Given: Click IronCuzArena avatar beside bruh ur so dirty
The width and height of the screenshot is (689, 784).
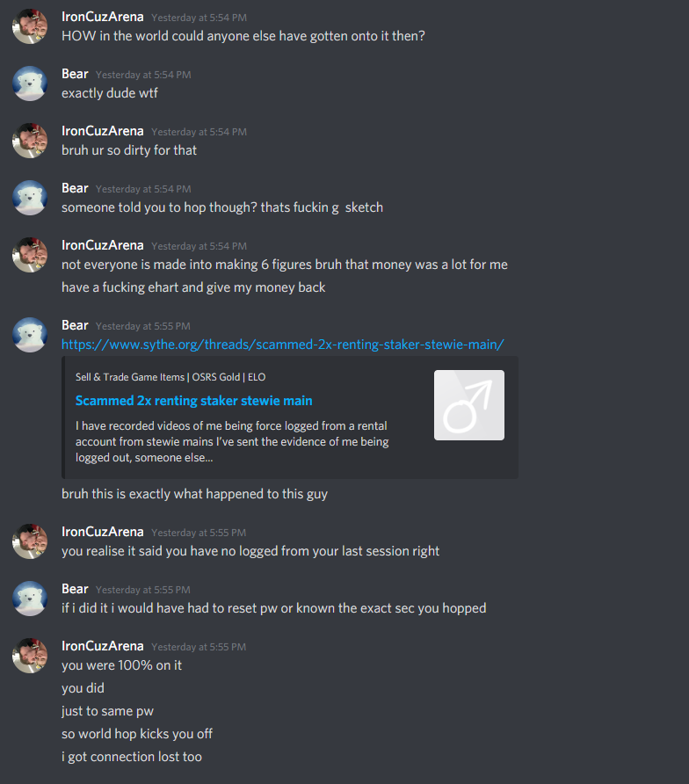Looking at the screenshot, I should click(30, 141).
